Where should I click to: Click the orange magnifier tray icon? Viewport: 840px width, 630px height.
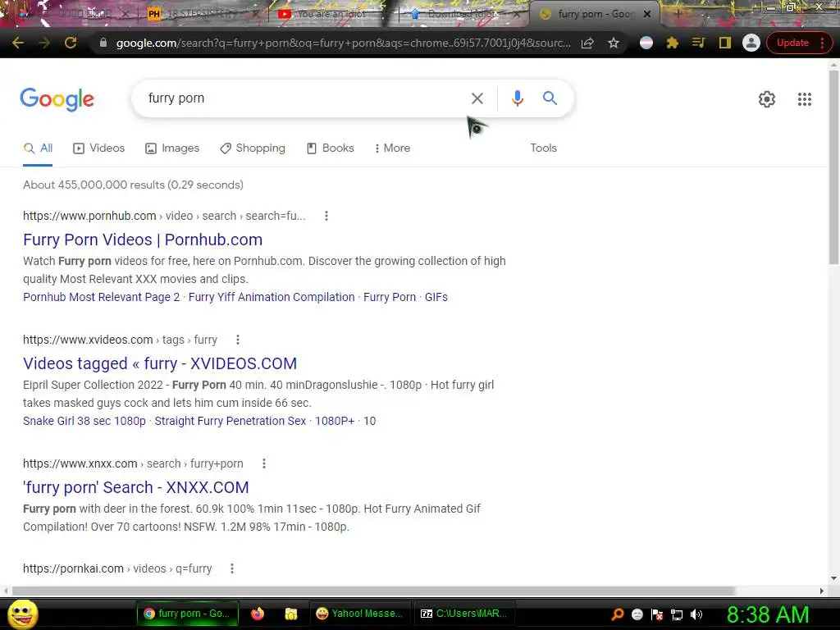pyautogui.click(x=617, y=614)
